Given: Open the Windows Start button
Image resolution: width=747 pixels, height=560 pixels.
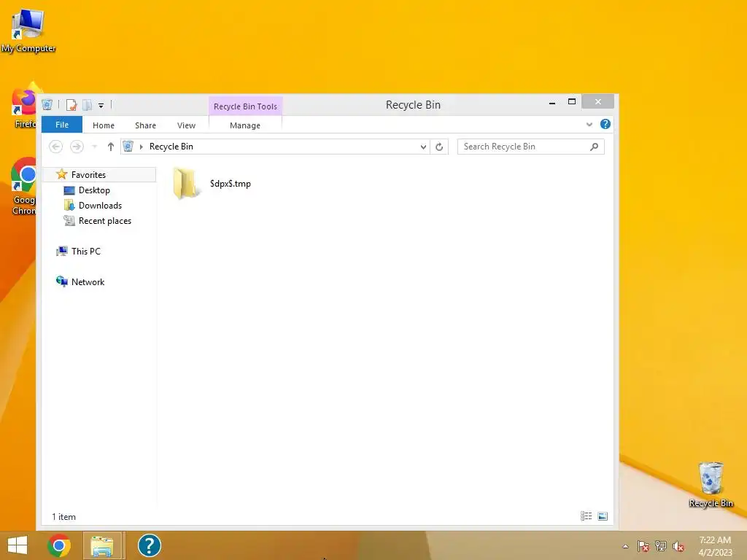Looking at the screenshot, I should pos(18,545).
